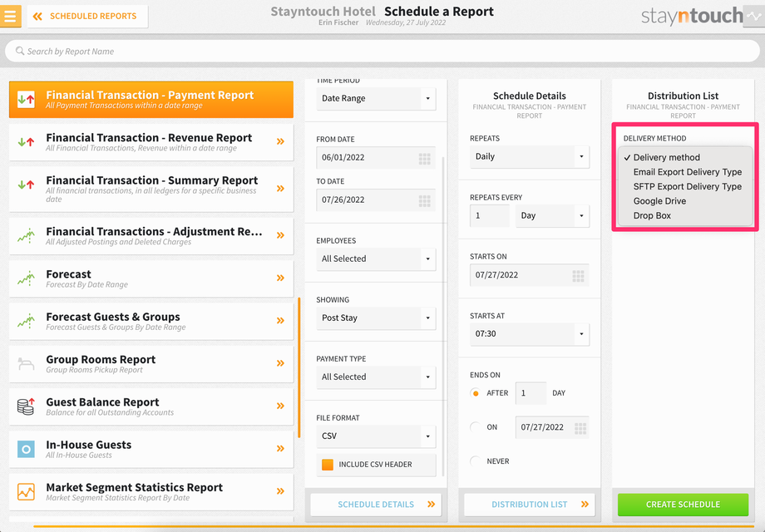
Task: Click the Ends On After day count field
Action: [531, 393]
